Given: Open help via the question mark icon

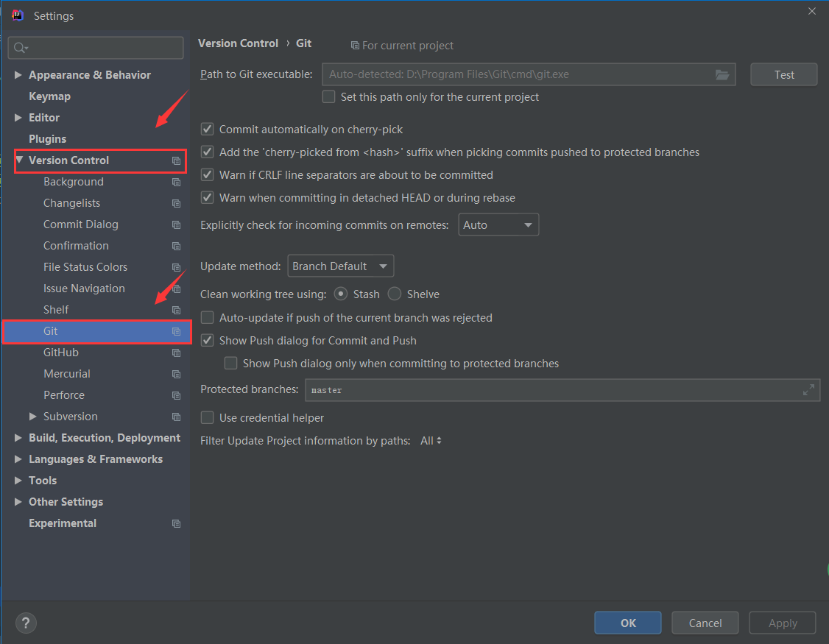Looking at the screenshot, I should (x=26, y=623).
